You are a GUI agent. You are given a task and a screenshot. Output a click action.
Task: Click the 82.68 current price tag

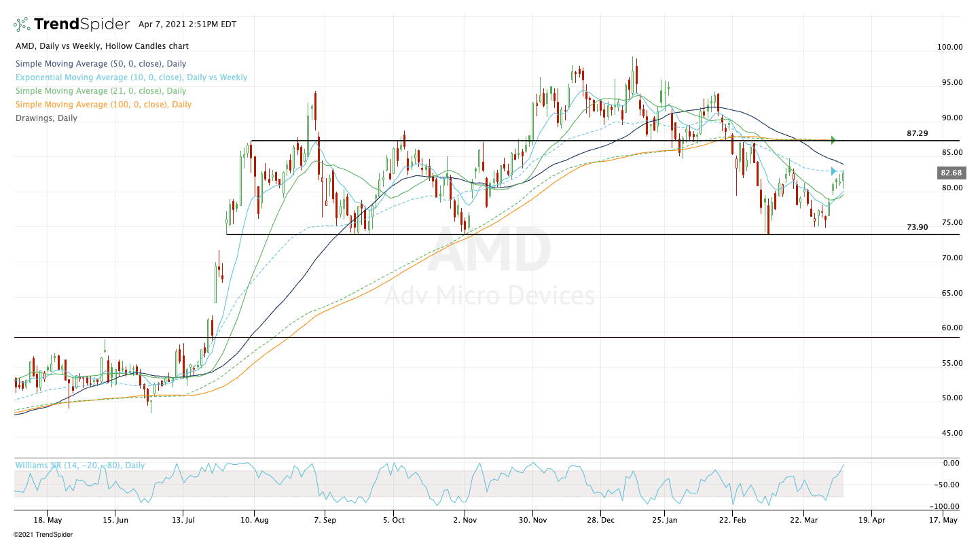click(x=951, y=173)
